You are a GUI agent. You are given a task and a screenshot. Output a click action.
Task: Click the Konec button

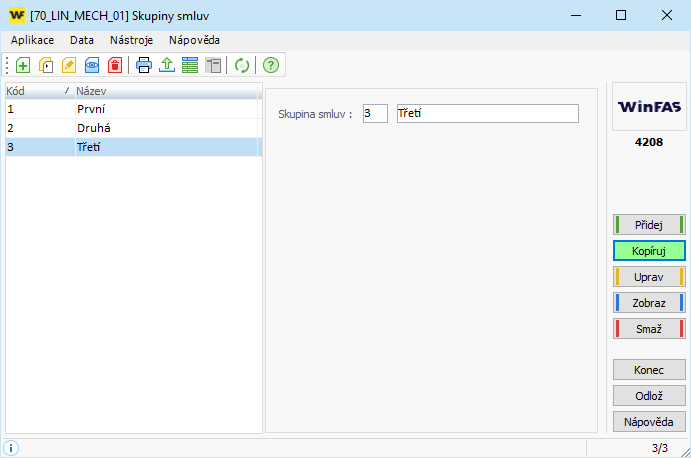pyautogui.click(x=649, y=370)
